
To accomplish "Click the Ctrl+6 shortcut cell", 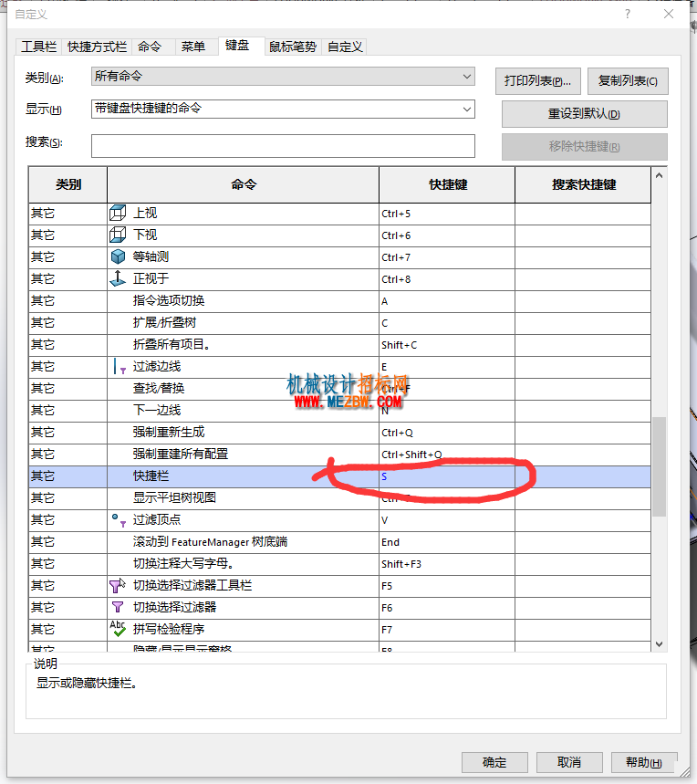I will point(447,235).
